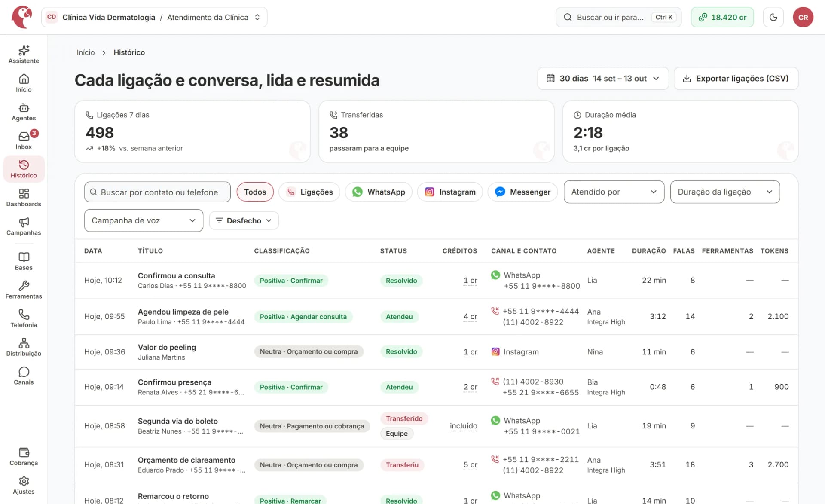Open Dashboards in sidebar
The image size is (825, 504).
(x=24, y=198)
